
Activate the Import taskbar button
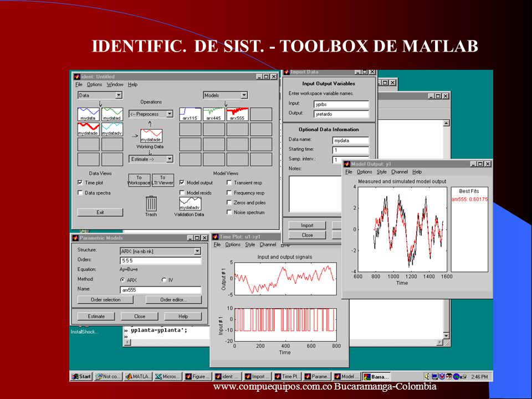point(257,376)
